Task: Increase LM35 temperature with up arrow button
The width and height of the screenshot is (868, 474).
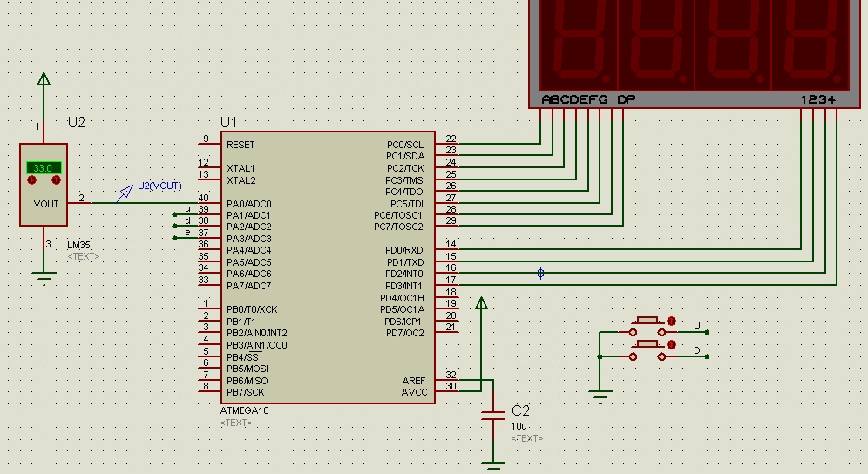Action: [x=56, y=180]
